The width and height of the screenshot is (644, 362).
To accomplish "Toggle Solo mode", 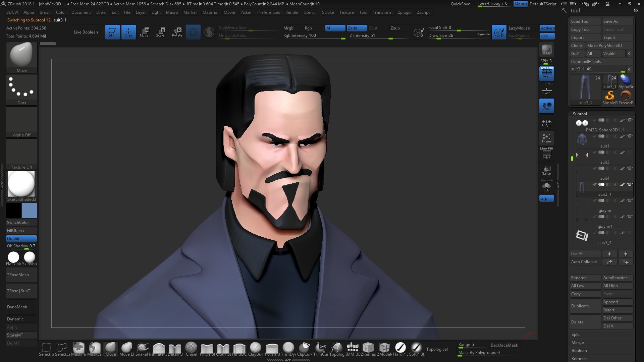I will tap(546, 186).
